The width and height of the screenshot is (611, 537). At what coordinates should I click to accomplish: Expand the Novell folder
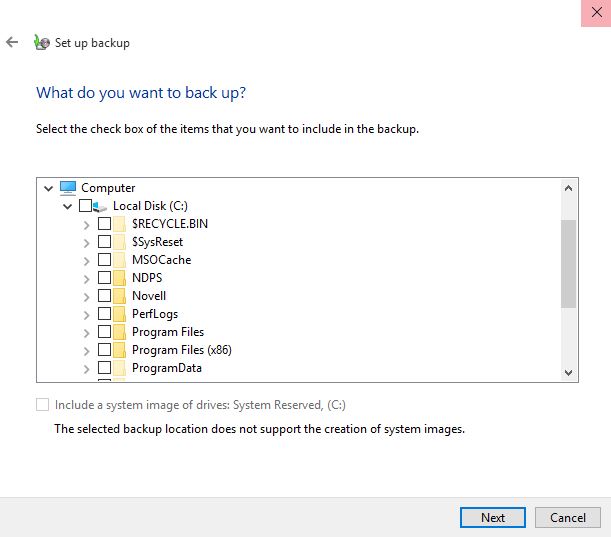click(x=87, y=297)
